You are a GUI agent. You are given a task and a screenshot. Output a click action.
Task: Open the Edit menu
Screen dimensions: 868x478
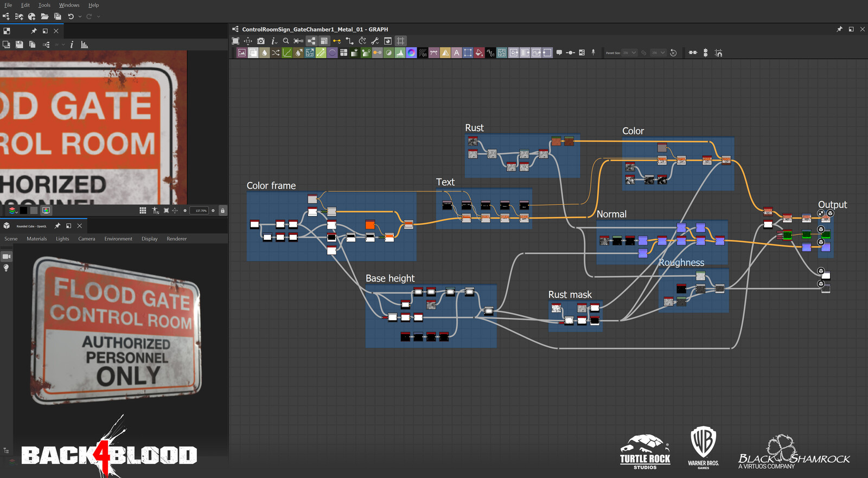25,5
